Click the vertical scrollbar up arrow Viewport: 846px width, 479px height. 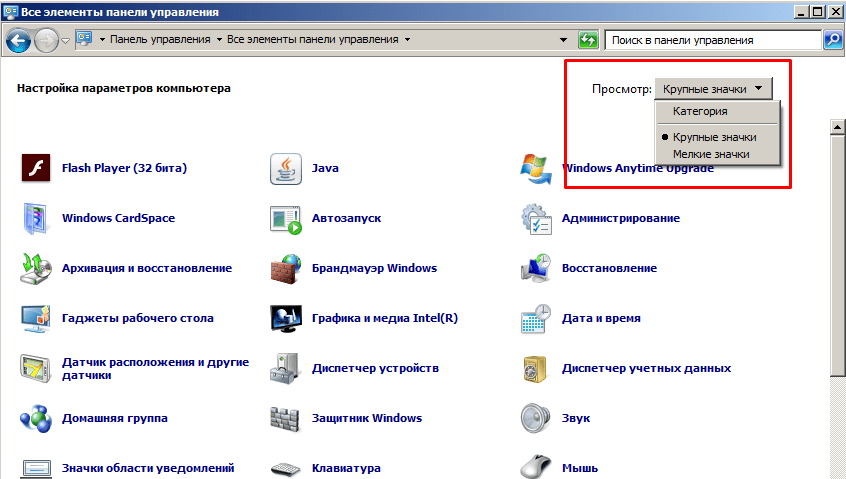click(837, 127)
